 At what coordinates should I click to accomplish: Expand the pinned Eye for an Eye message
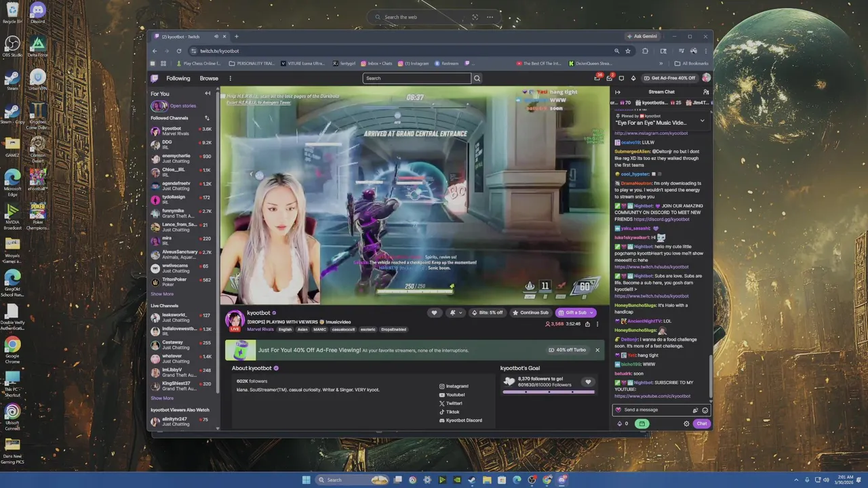coord(702,120)
